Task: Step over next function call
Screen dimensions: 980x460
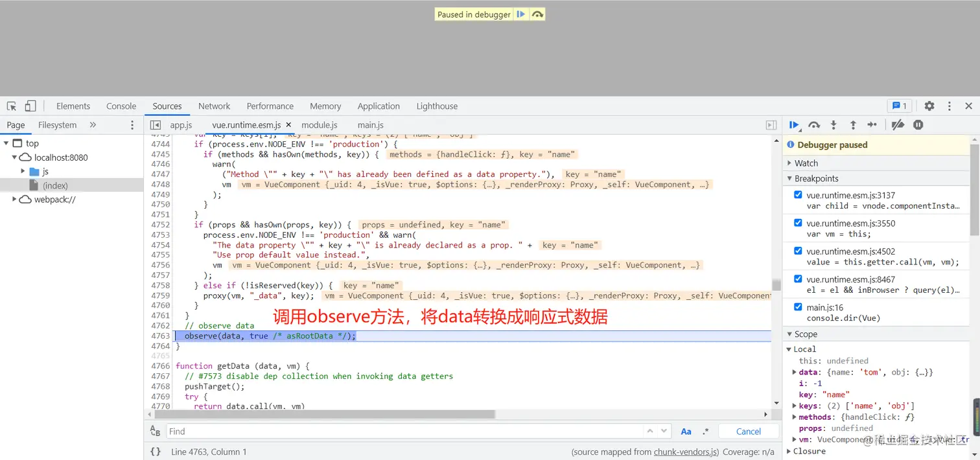Action: coord(815,125)
